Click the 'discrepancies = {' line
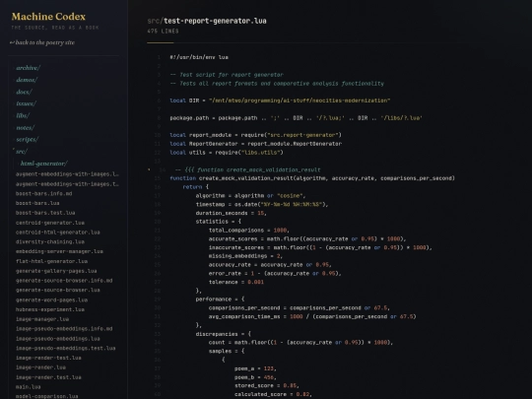The height and width of the screenshot is (399, 532). tap(224, 334)
